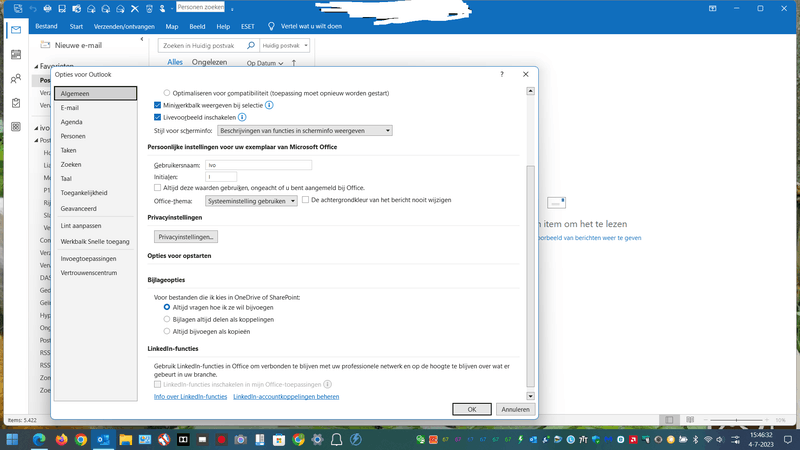Viewport: 800px width, 450px height.
Task: Open File Explorer from the taskbar
Action: (126, 439)
